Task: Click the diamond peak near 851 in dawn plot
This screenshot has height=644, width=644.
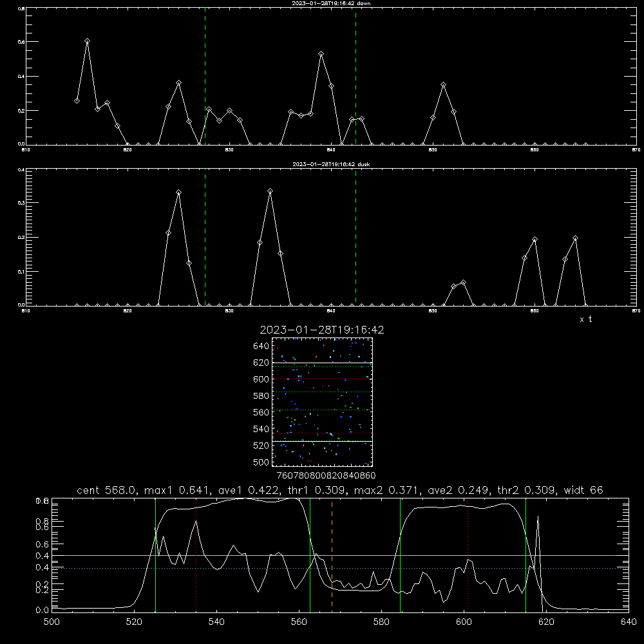Action: [444, 85]
